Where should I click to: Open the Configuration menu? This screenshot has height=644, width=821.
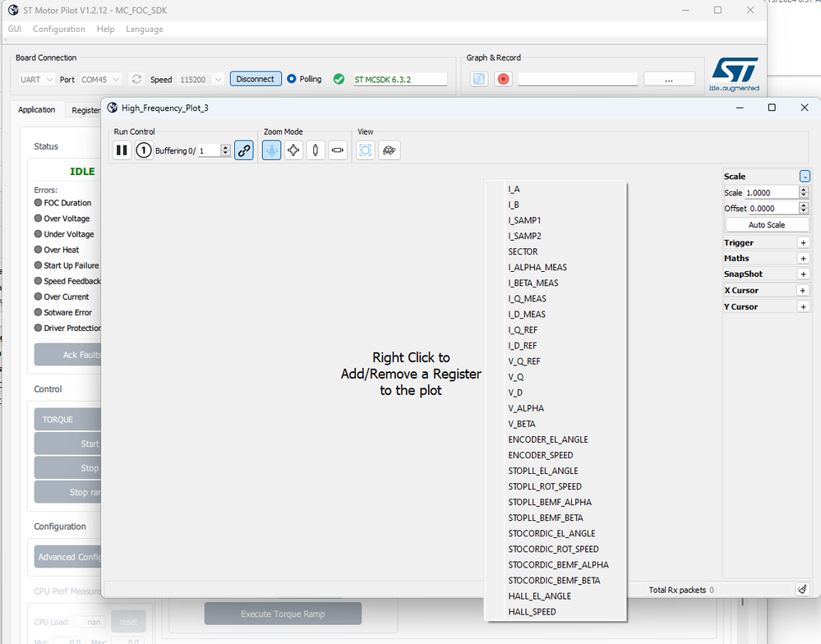click(x=59, y=30)
